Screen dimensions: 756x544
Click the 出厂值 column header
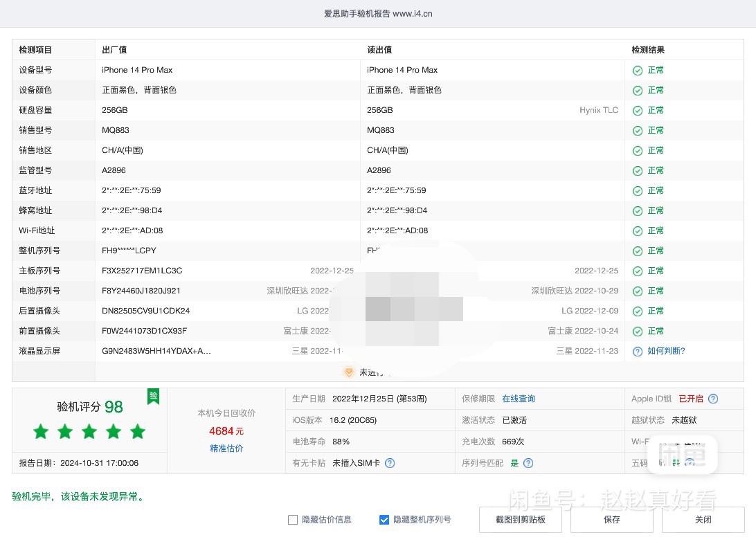click(x=114, y=50)
